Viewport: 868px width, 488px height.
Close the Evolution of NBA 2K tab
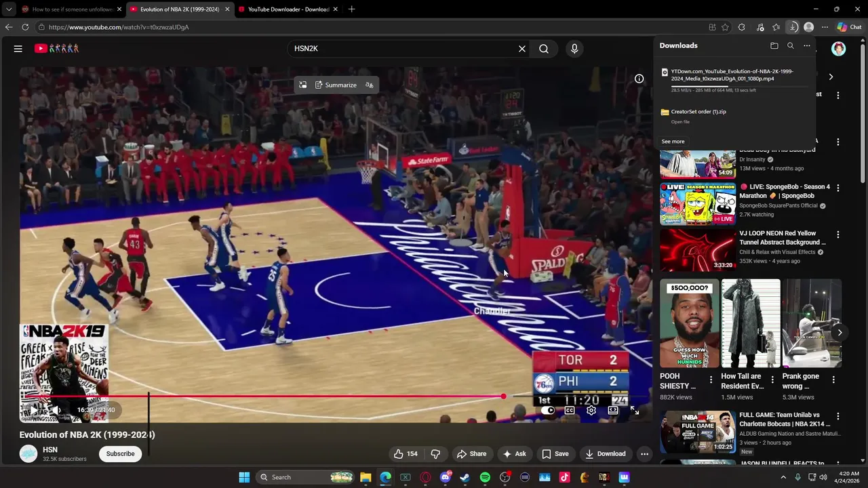[227, 9]
